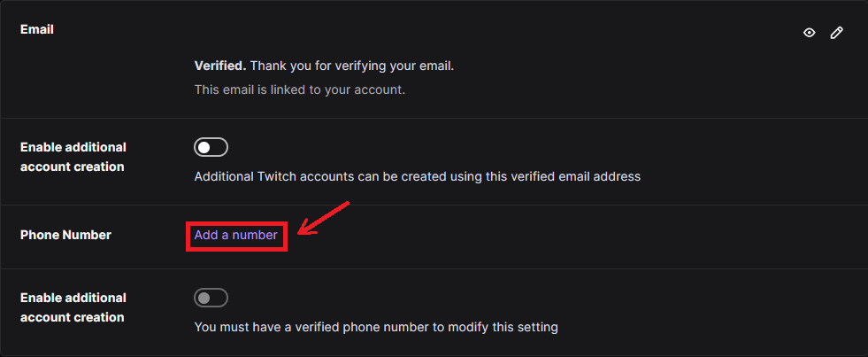Click This email is linked to your account

(300, 89)
